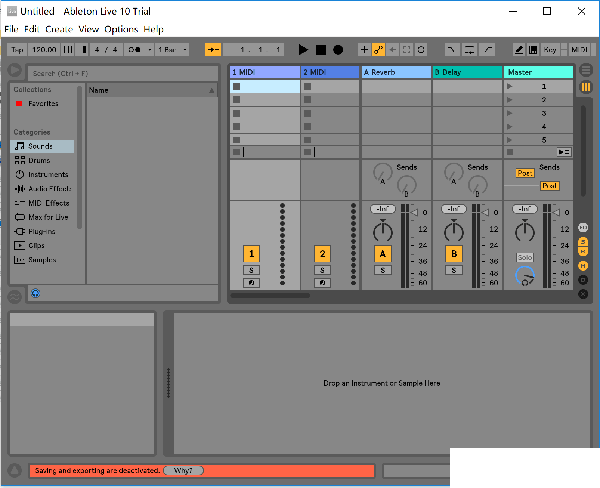The height and width of the screenshot is (488, 600).
Task: Click the Master volume fader handle
Action: point(558,212)
